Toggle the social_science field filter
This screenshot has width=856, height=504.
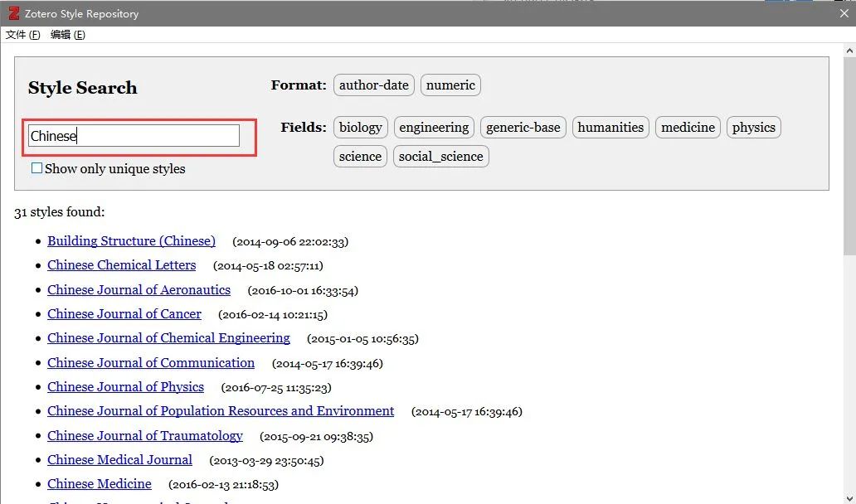pyautogui.click(x=441, y=157)
